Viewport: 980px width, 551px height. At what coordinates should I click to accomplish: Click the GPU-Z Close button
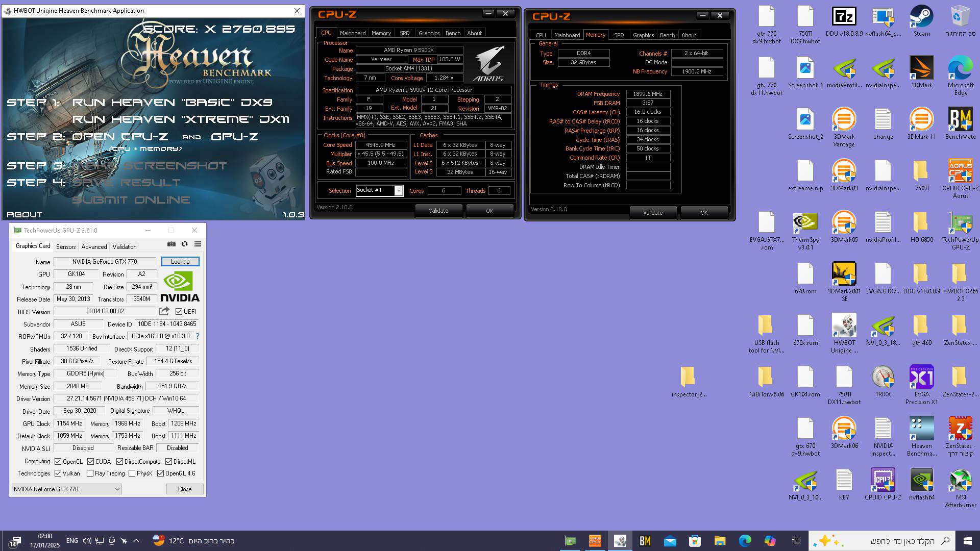click(185, 489)
